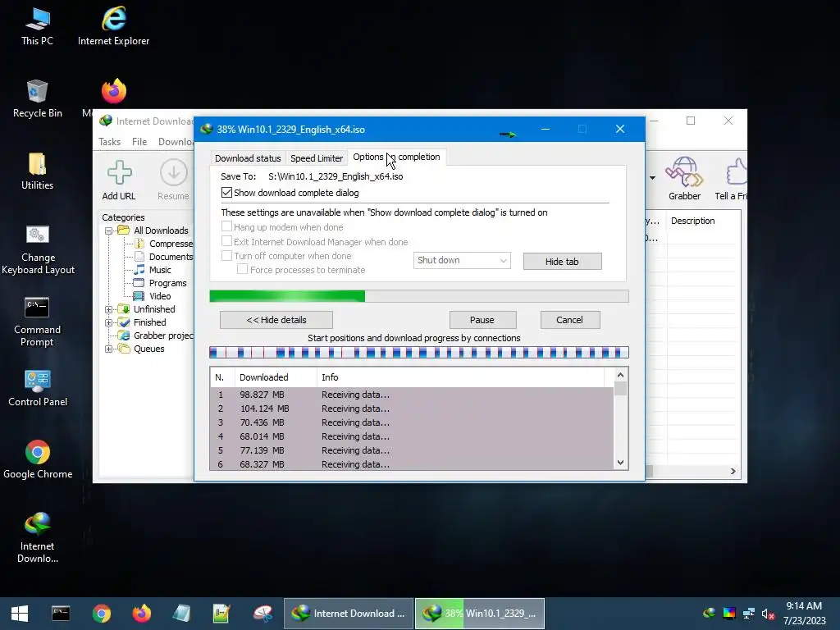Viewport: 840px width, 630px height.
Task: Expand the Queues category
Action: click(x=109, y=349)
